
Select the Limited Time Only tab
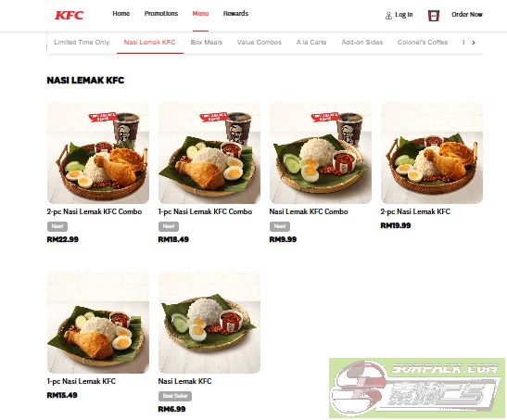(82, 43)
